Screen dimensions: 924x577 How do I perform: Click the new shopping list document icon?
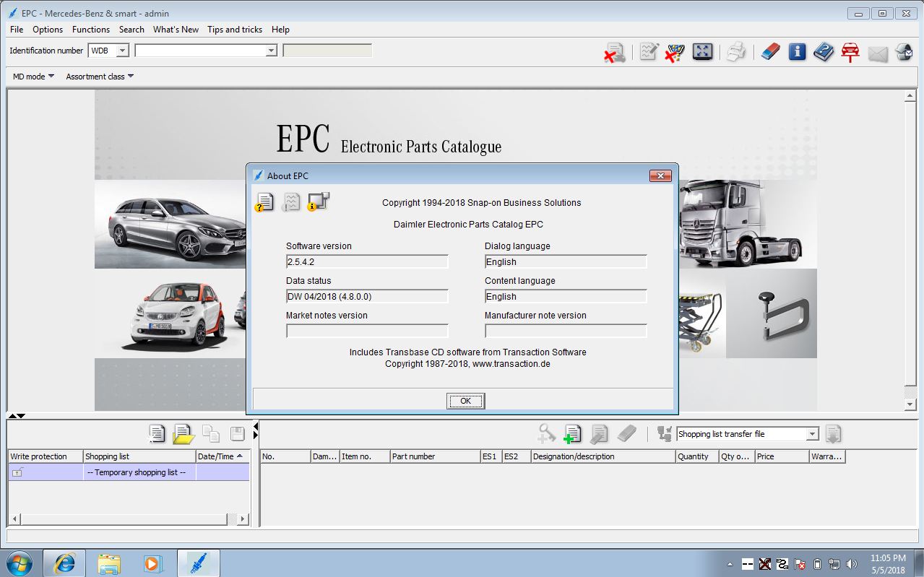(157, 433)
